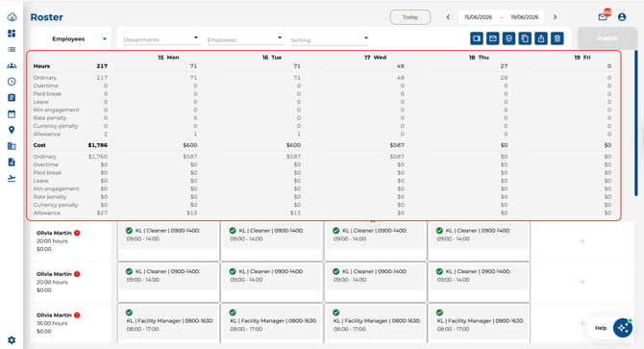Viewport: 644px width, 349px height.
Task: Click the export share toolbar icon
Action: coord(541,38)
